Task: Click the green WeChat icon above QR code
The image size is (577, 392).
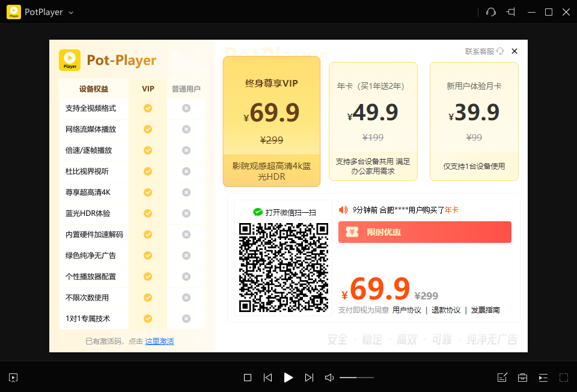Action: coord(258,212)
